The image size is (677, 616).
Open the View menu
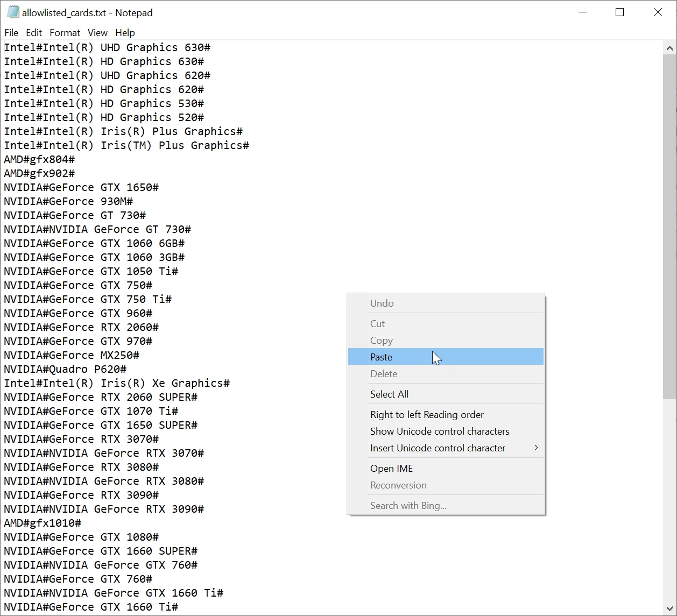point(97,33)
